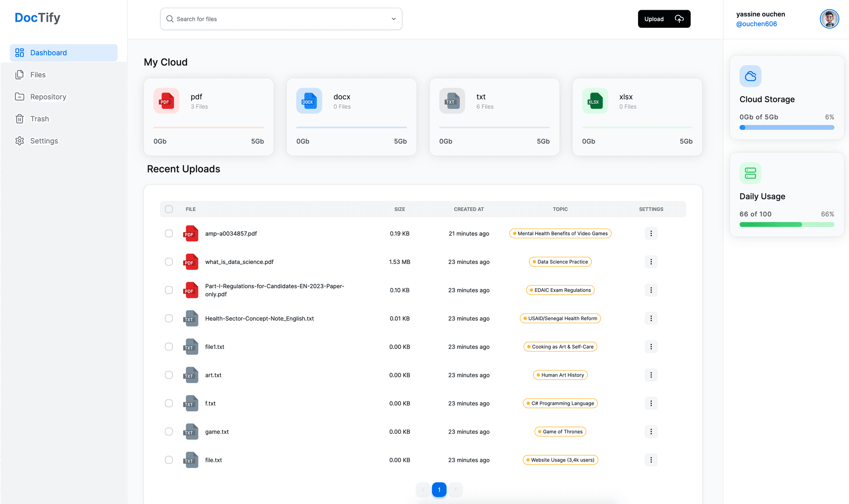Image resolution: width=849 pixels, height=504 pixels.
Task: Tick the art.txt checkbox
Action: (x=169, y=375)
